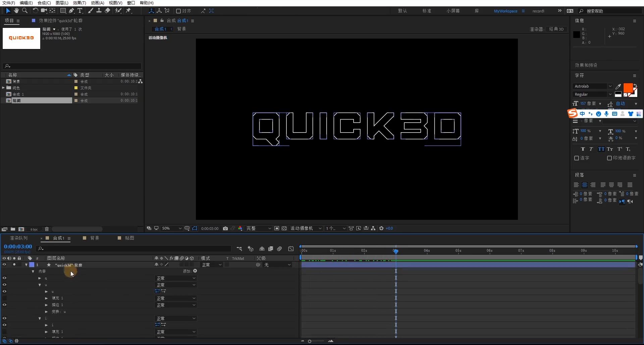Image resolution: width=644 pixels, height=345 pixels.
Task: Click the 背景 breadcrumb in composition viewer
Action: (181, 29)
